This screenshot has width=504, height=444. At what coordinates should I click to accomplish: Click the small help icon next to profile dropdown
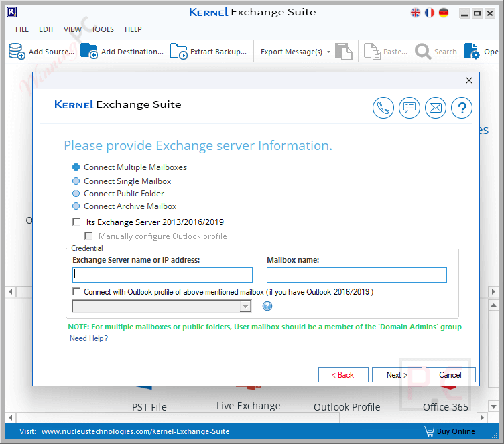[x=267, y=306]
